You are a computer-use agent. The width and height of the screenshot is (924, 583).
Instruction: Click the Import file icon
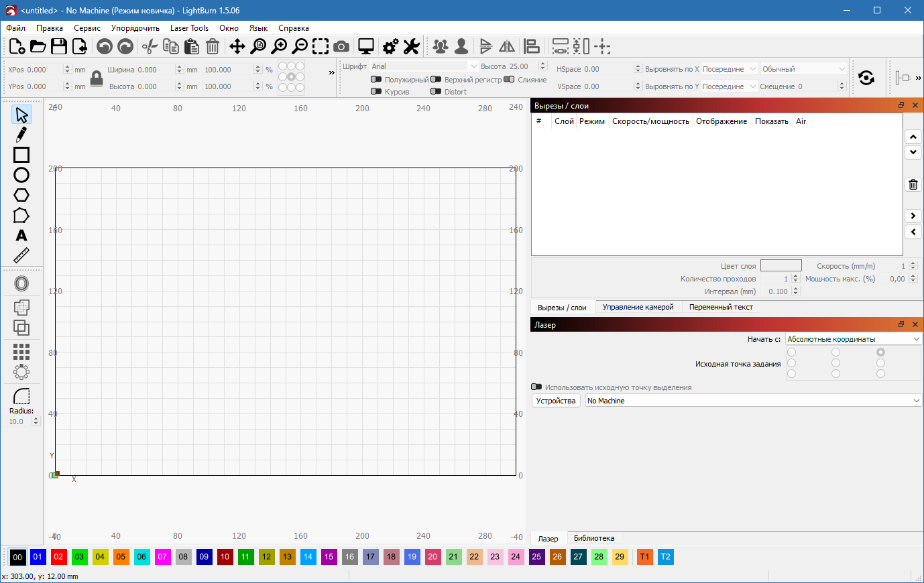coord(80,46)
